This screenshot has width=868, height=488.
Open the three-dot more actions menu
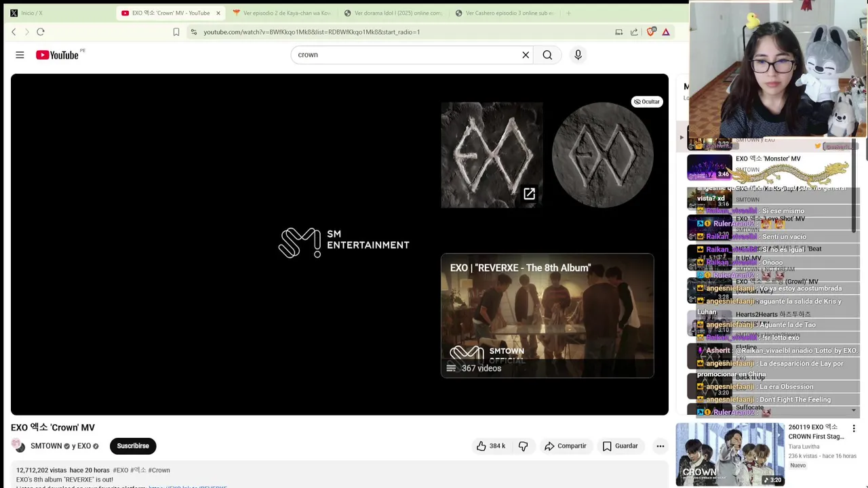[x=660, y=446]
